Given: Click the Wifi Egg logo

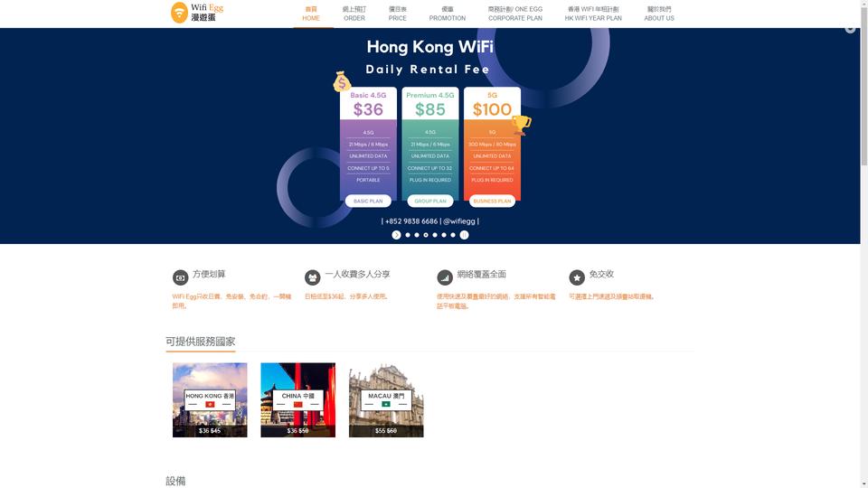Looking at the screenshot, I should (197, 12).
